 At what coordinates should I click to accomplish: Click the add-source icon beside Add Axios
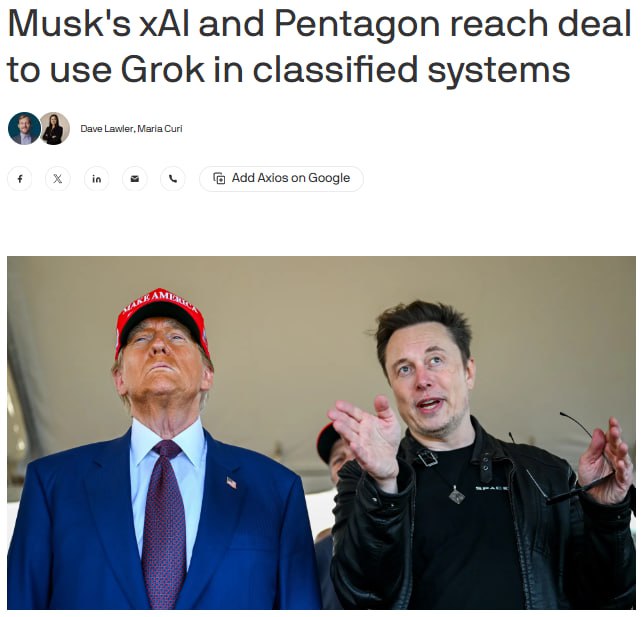point(219,178)
